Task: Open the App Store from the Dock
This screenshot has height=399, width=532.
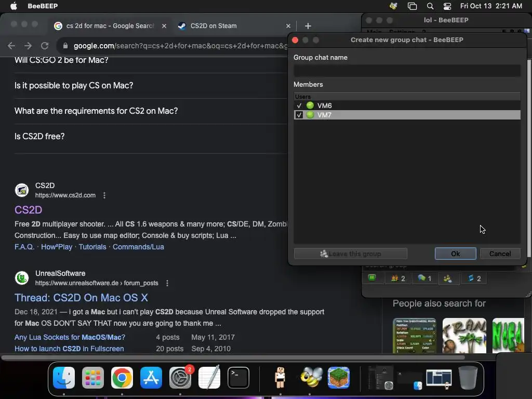Action: pyautogui.click(x=151, y=378)
